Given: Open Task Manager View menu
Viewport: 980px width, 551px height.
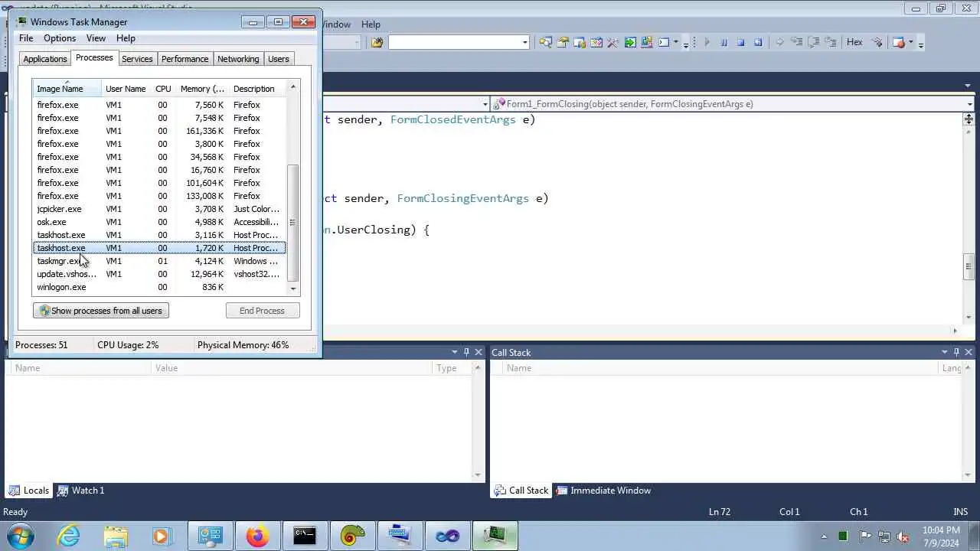Looking at the screenshot, I should (x=96, y=38).
